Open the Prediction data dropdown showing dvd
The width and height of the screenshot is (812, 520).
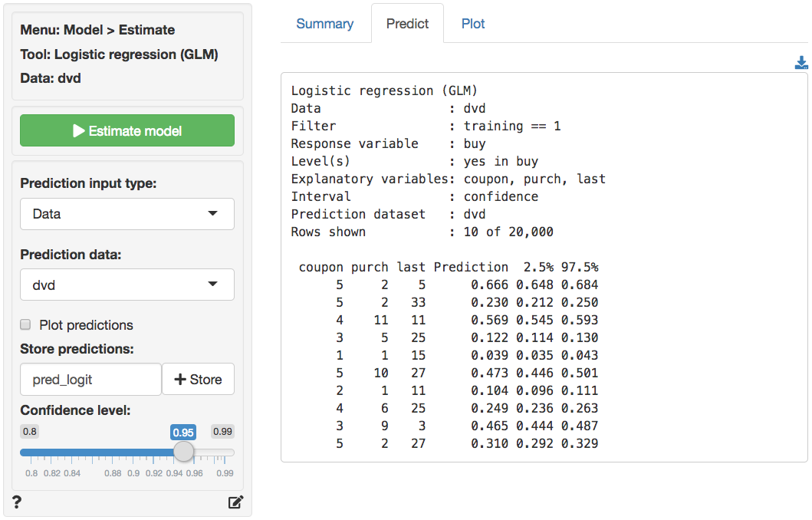pyautogui.click(x=127, y=285)
